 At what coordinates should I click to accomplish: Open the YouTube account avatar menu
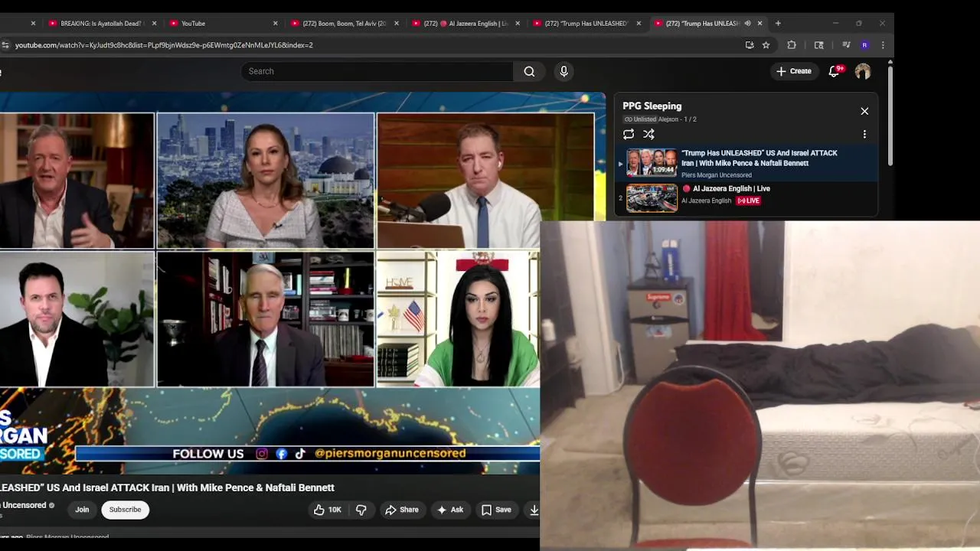point(863,71)
